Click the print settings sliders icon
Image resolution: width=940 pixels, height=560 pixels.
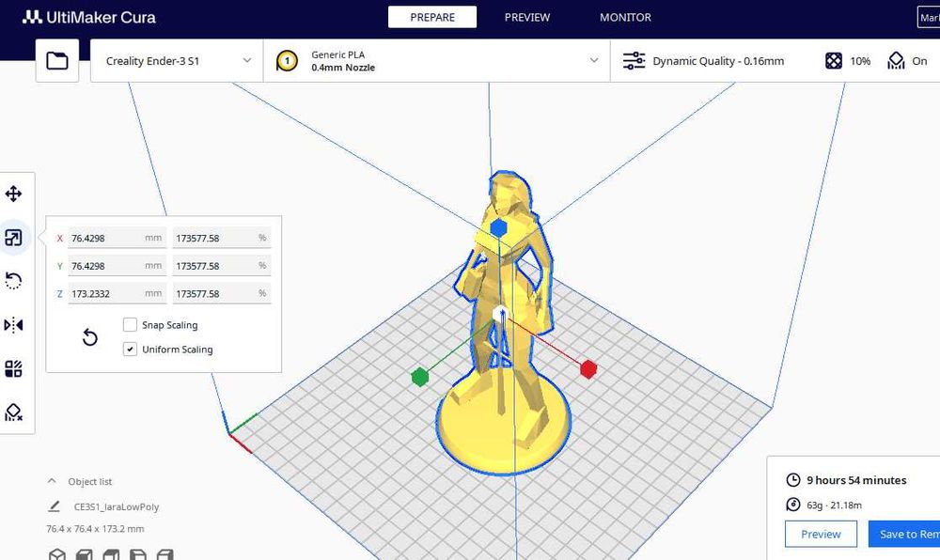634,60
